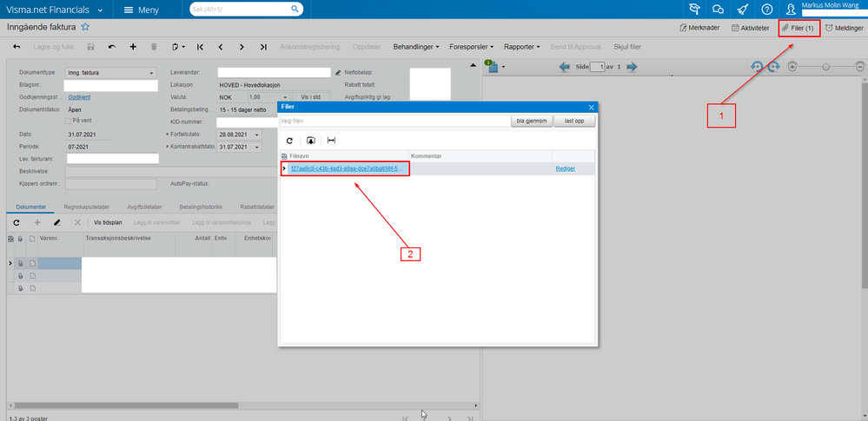868x421 pixels.
Task: Switch to the Betalingshistorikk tab
Action: pyautogui.click(x=201, y=207)
